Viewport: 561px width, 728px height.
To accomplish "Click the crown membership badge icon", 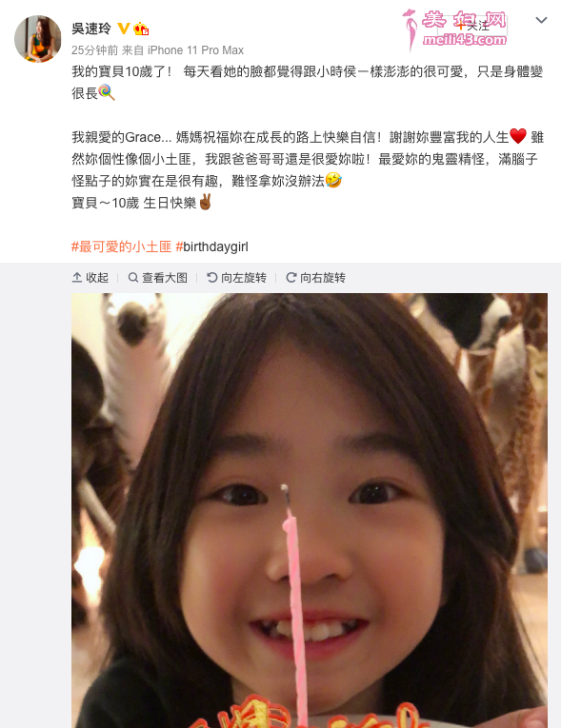I will (141, 29).
